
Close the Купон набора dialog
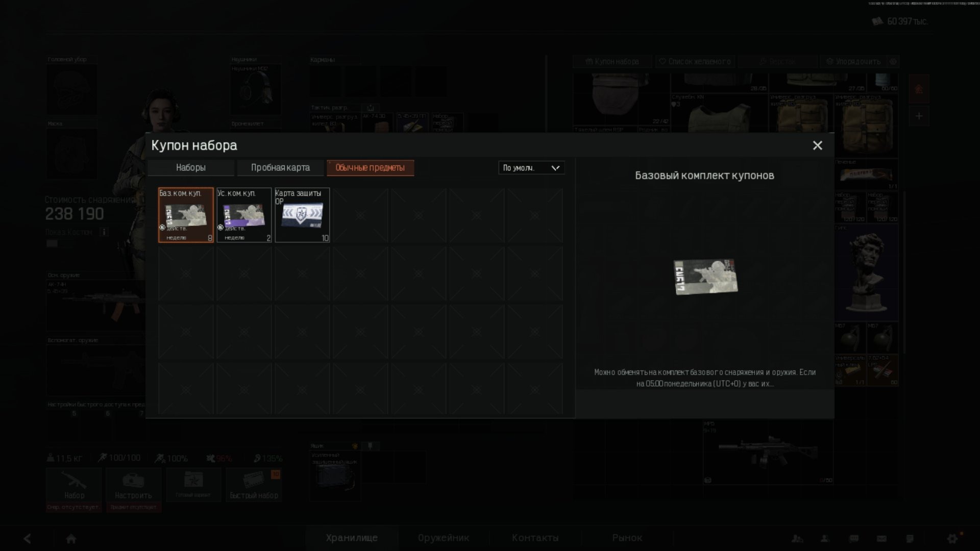pos(817,145)
